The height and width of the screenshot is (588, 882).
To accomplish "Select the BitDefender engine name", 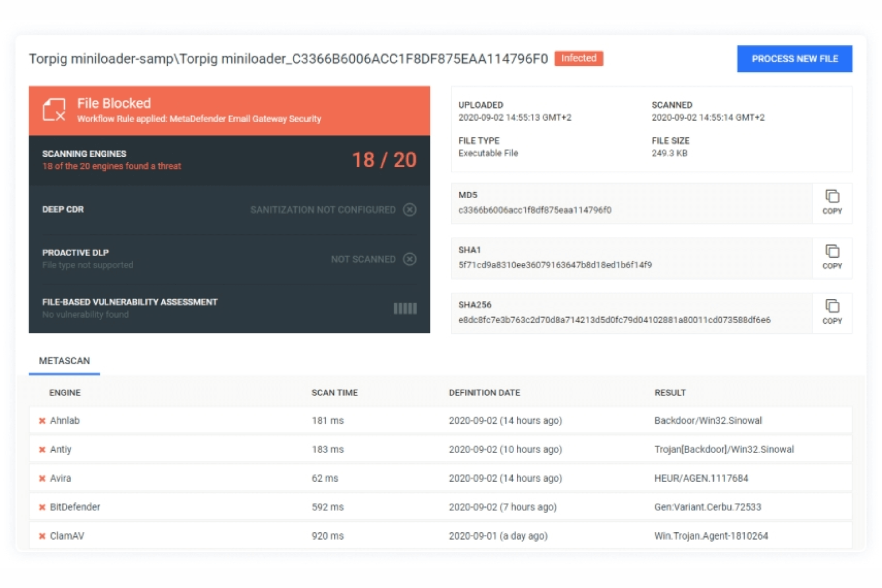I will pos(75,507).
